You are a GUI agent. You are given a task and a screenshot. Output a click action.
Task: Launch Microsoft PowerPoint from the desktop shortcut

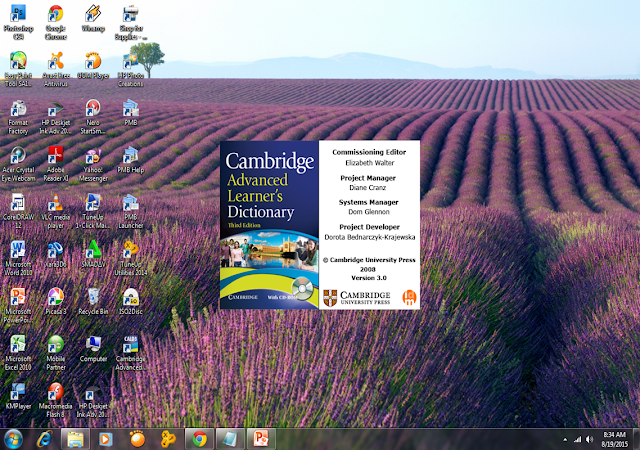(18, 306)
